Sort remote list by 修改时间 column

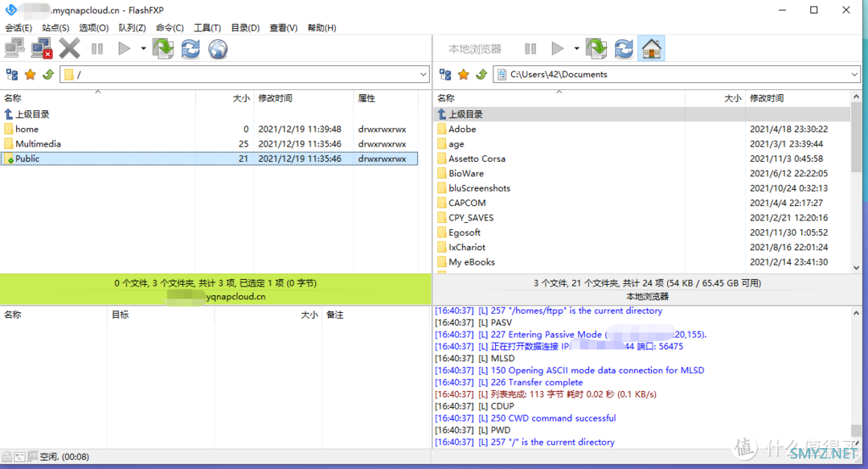tap(303, 98)
